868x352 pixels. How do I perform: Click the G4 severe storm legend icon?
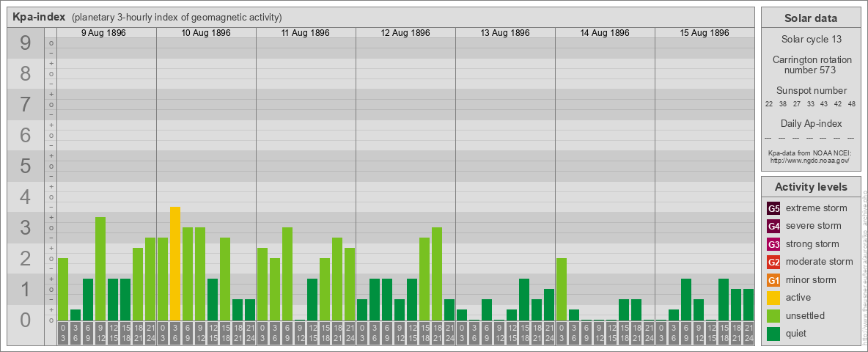click(773, 227)
